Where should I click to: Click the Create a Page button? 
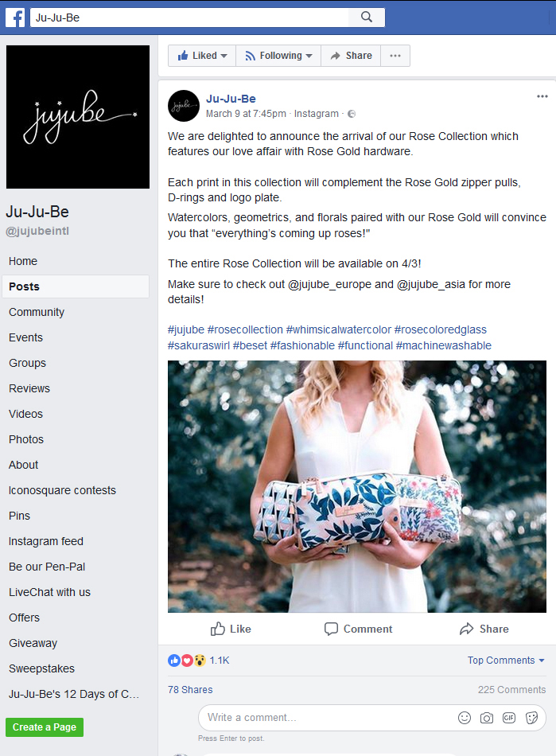[45, 727]
